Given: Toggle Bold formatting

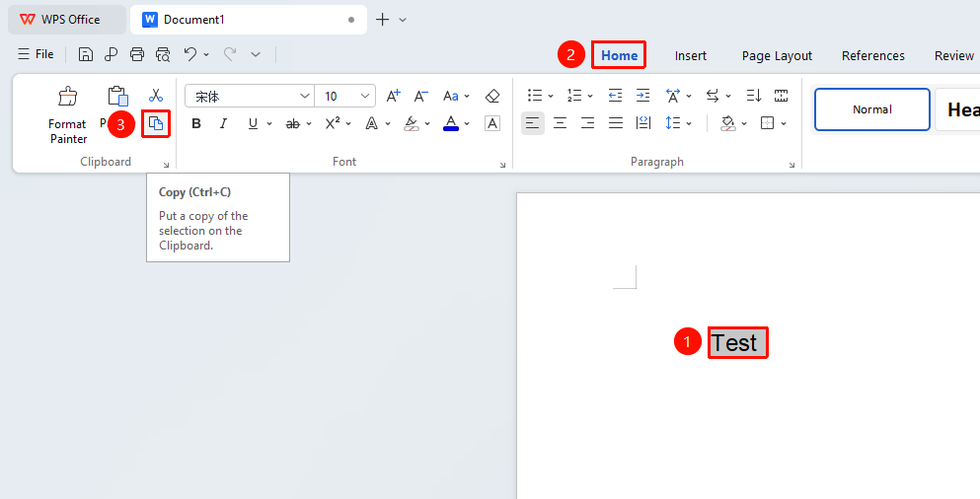Looking at the screenshot, I should click(196, 123).
